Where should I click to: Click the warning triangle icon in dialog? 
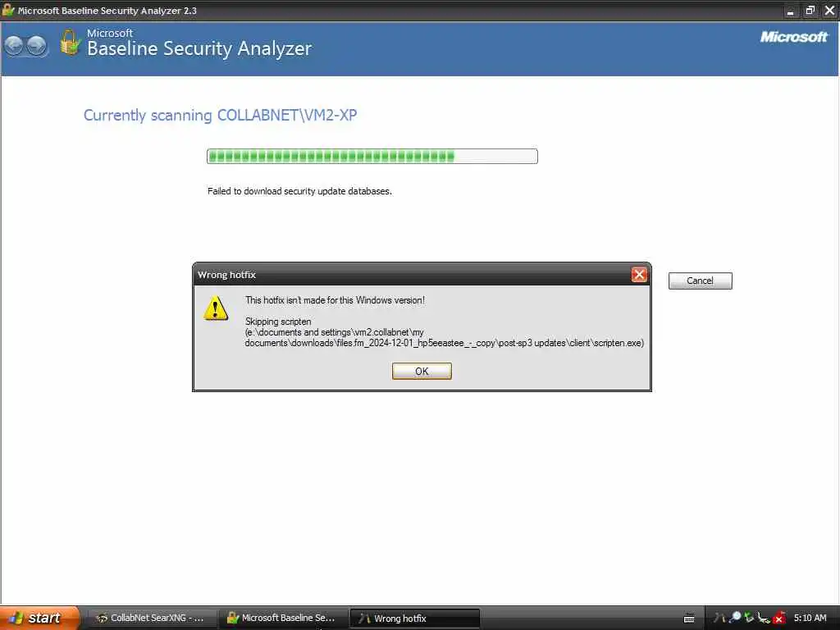point(216,308)
